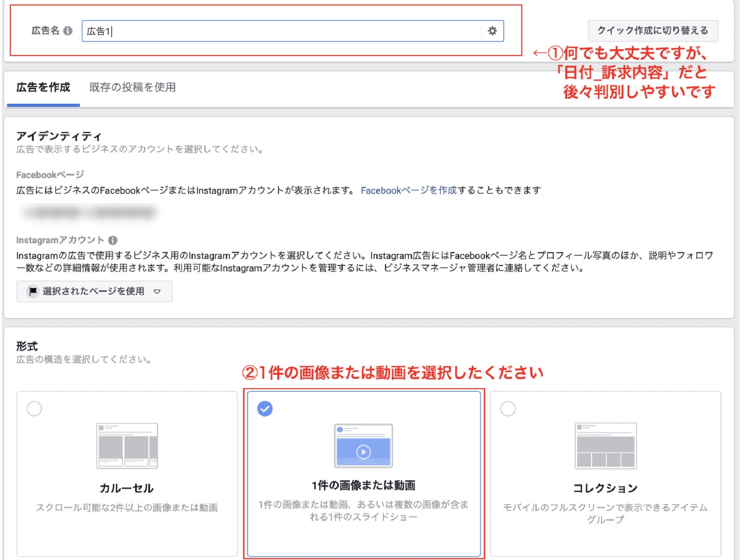748x560 pixels.
Task: Select the 1件の画像または動画 checked radio
Action: pyautogui.click(x=265, y=409)
